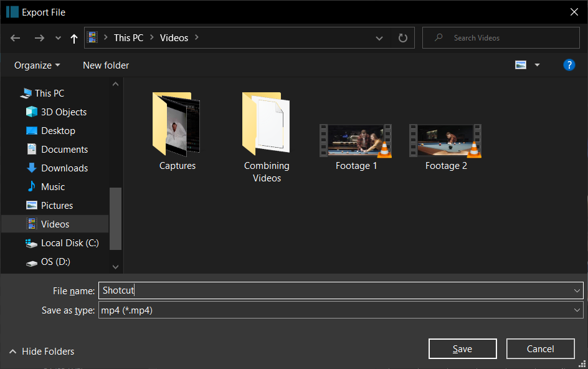Select the Captures folder

tap(177, 132)
